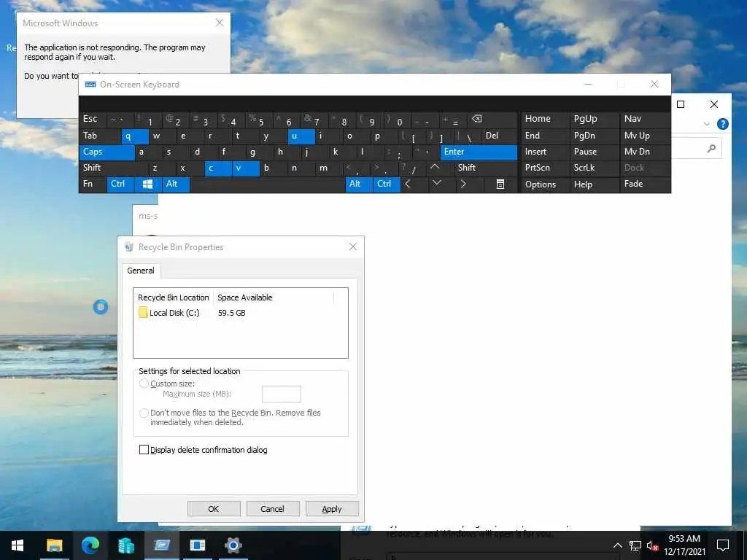Click the PgUp key on the On-Screen Keyboard
Image resolution: width=747 pixels, height=560 pixels.
594,119
